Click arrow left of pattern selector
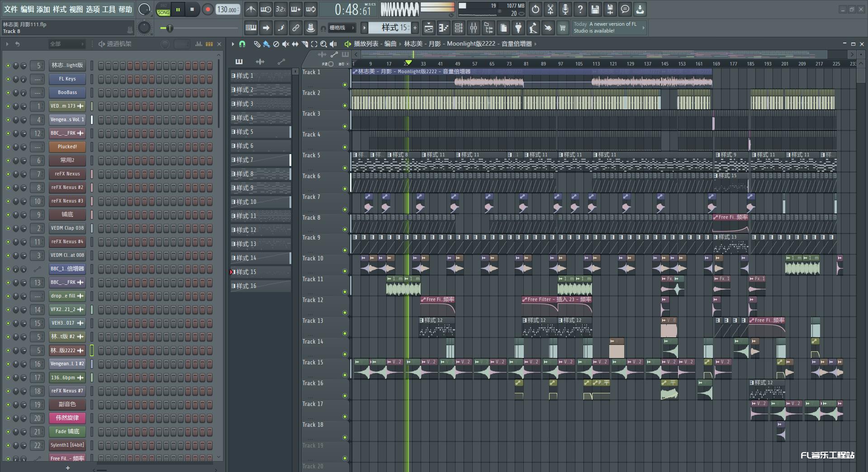 [364, 28]
